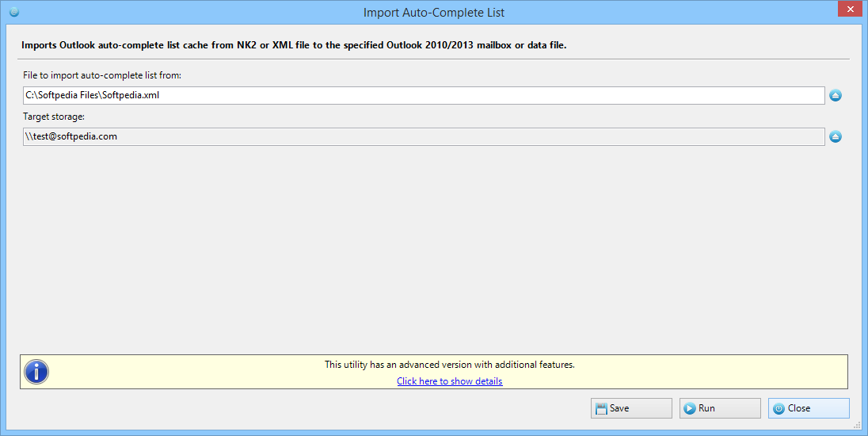Click the 'Import Auto-Complete List' window title
Viewport: 868px width, 436px height.
(x=434, y=12)
